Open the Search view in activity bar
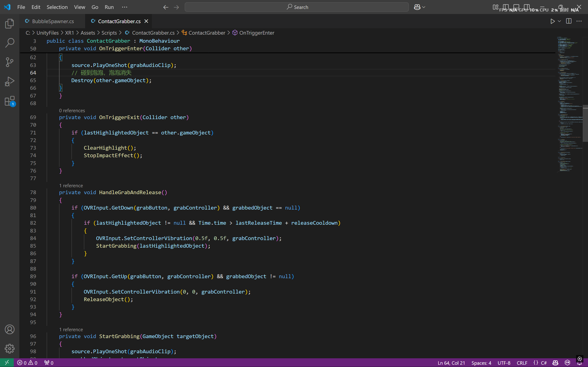 click(x=9, y=43)
